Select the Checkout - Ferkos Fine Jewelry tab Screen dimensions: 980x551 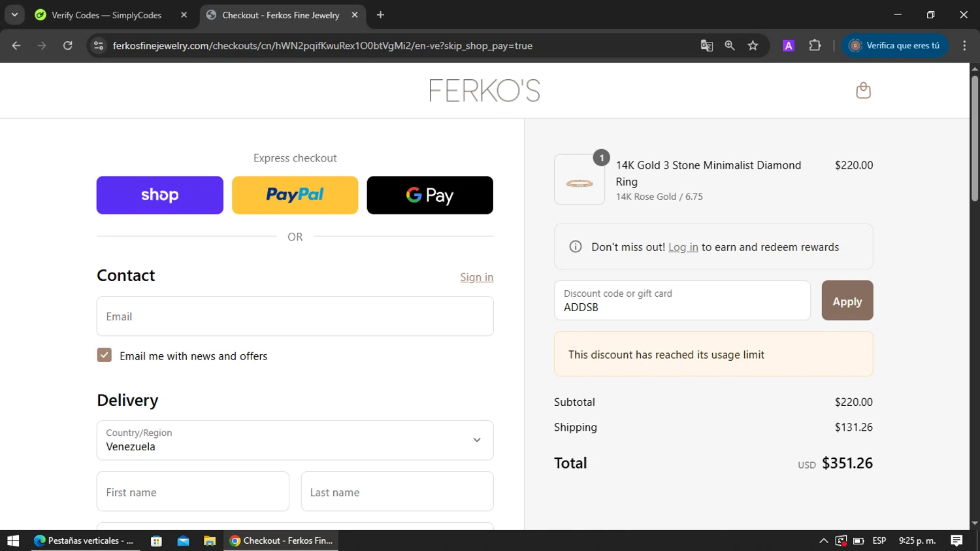pos(281,15)
